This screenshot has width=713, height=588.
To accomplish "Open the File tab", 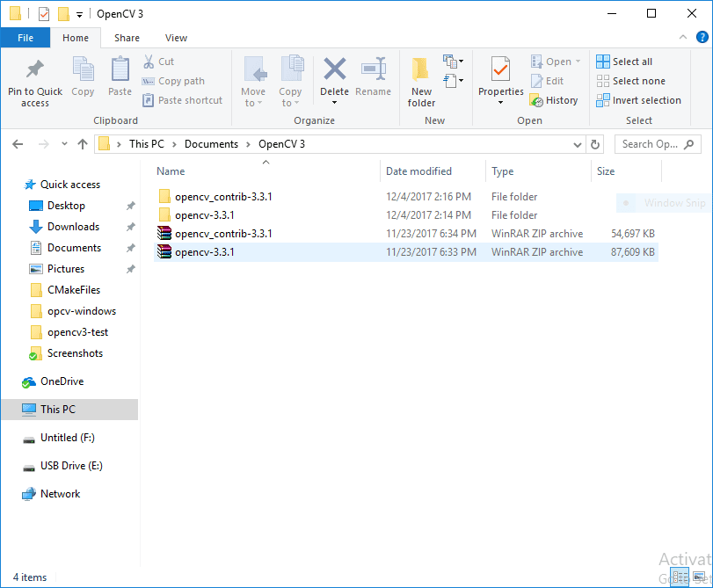I will [25, 38].
